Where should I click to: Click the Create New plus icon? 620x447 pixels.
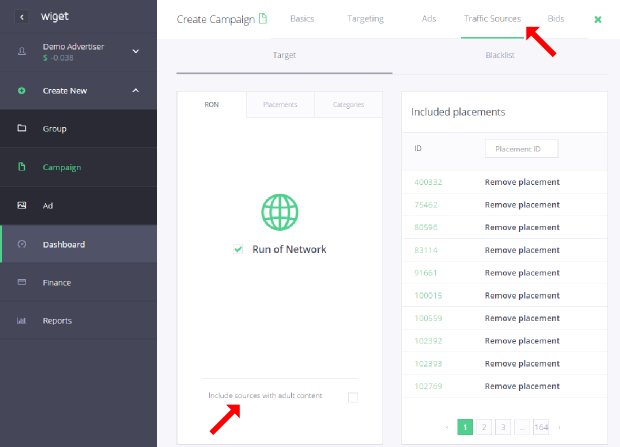pos(22,91)
